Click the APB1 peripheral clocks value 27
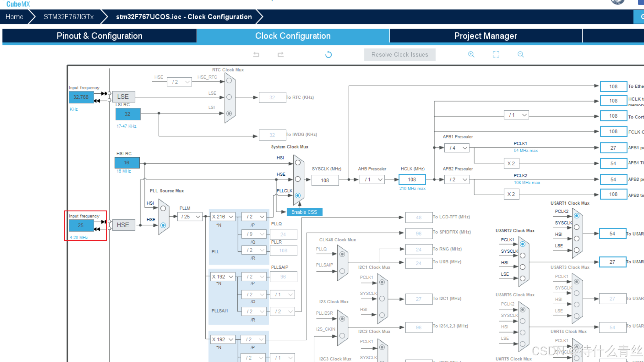 (x=613, y=148)
